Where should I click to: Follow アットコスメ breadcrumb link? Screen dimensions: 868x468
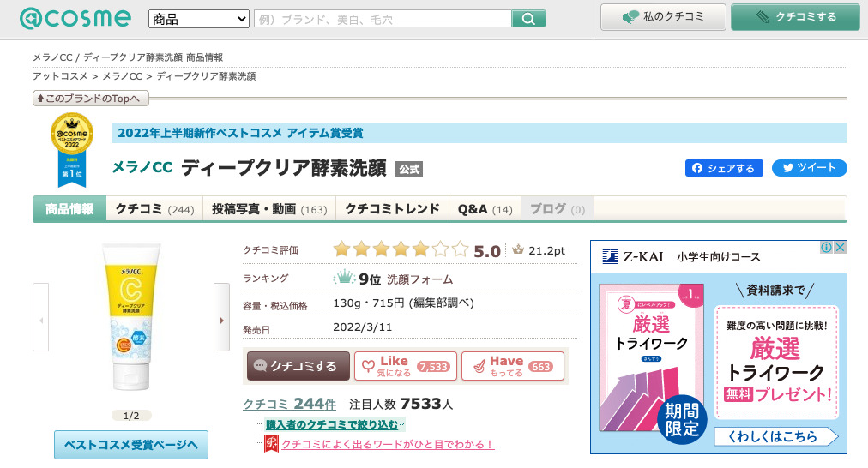point(60,76)
